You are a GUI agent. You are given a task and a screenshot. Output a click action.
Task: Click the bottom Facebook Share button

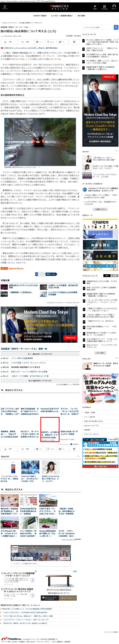(51, 449)
